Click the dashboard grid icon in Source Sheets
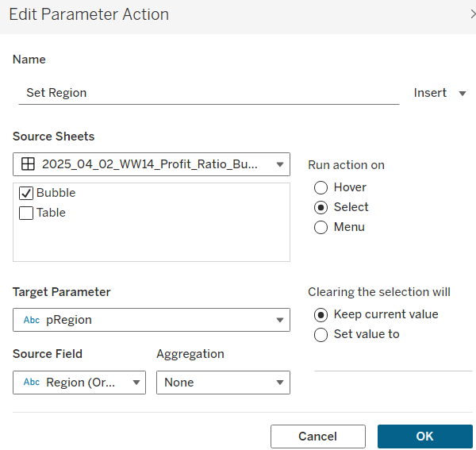476x450 pixels. [28, 164]
